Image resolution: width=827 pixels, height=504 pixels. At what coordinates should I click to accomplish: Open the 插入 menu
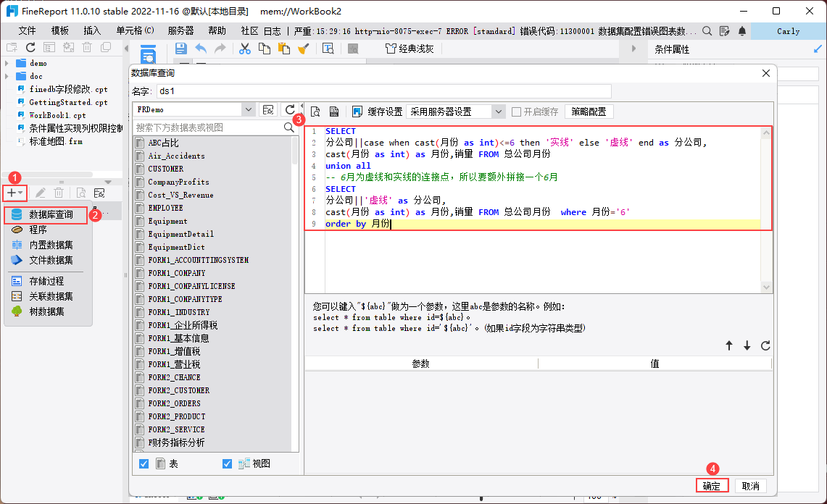(x=92, y=31)
